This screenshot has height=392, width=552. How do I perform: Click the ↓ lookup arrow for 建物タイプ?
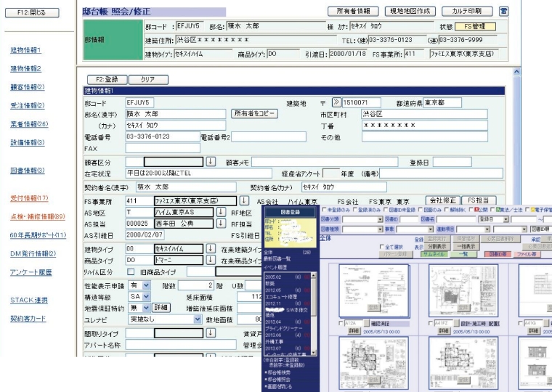tap(211, 248)
